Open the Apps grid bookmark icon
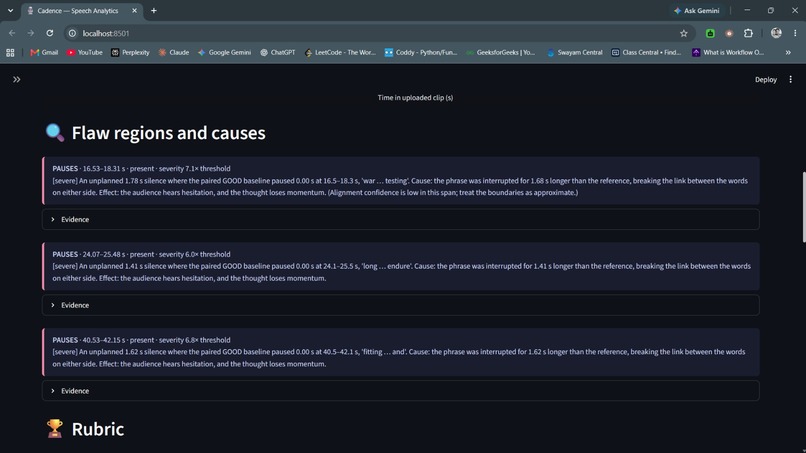This screenshot has height=453, width=806. 10,52
